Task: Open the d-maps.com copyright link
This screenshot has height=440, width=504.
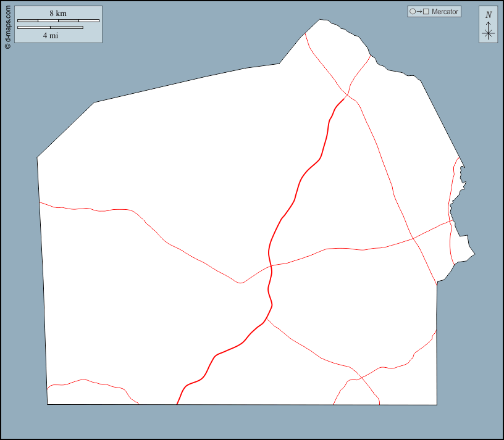Action: (x=7, y=25)
